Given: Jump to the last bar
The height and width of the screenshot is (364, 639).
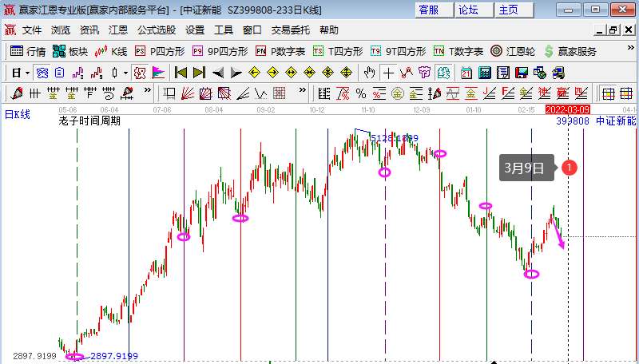Looking at the screenshot, I should pyautogui.click(x=199, y=73).
